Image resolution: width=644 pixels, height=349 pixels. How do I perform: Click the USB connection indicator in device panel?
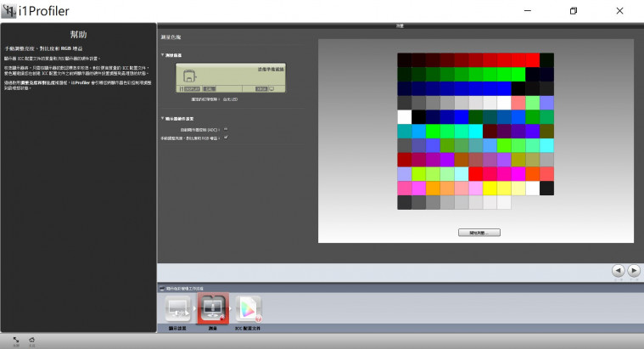[210, 87]
